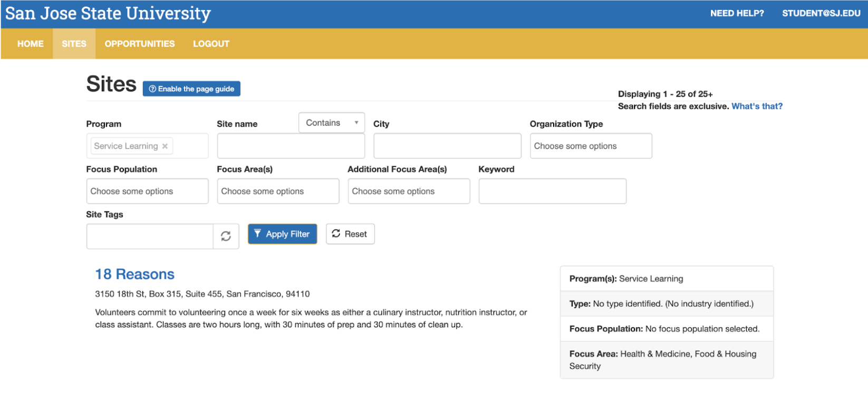
Task: Open Additional Focus Area(s) selector
Action: coord(409,191)
